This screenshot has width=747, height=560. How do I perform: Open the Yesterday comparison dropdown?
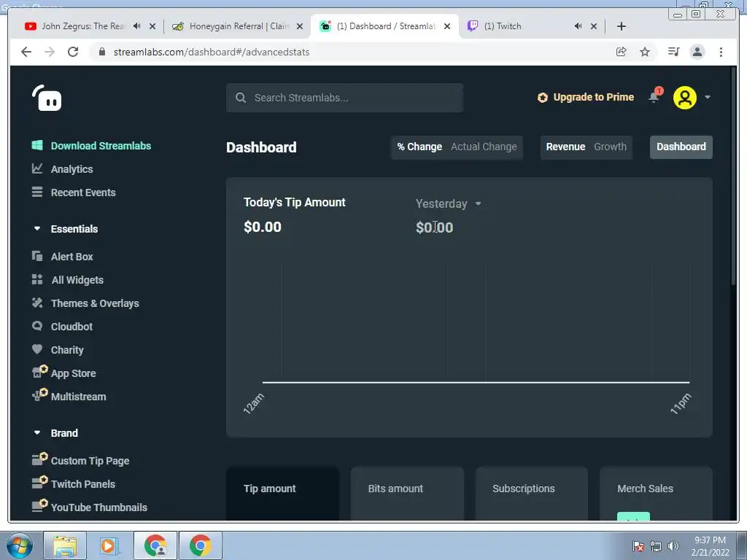449,204
